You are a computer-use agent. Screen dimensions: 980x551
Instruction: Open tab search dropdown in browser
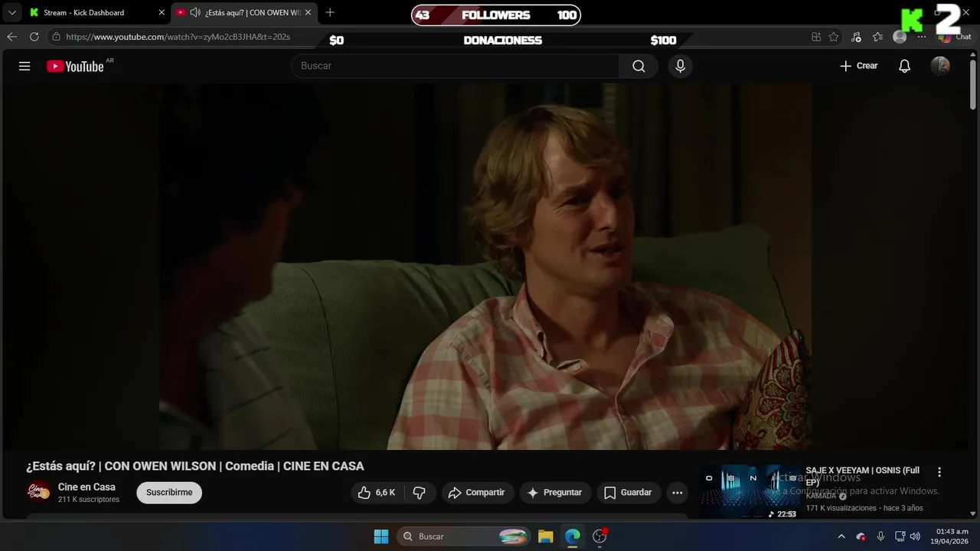(x=11, y=12)
